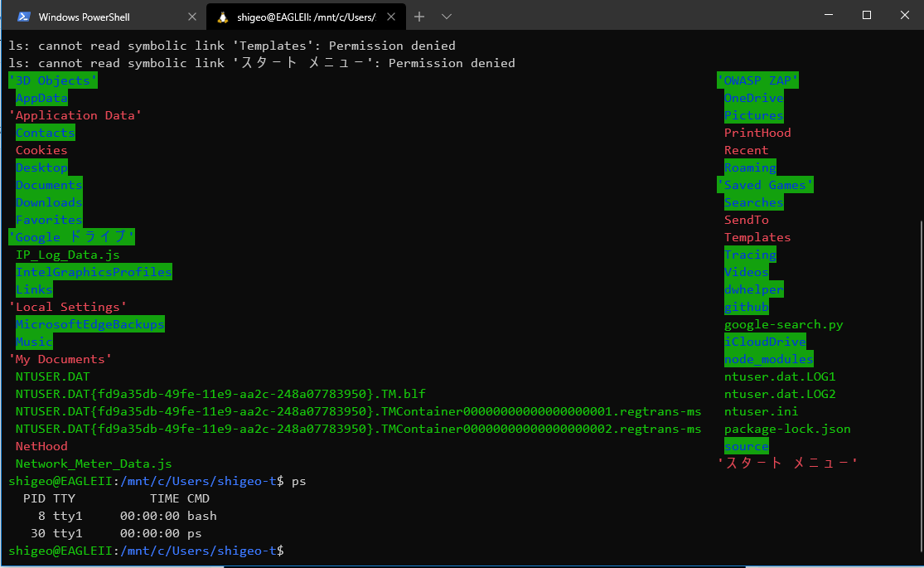
Task: Click the source directory entry
Action: tap(747, 446)
